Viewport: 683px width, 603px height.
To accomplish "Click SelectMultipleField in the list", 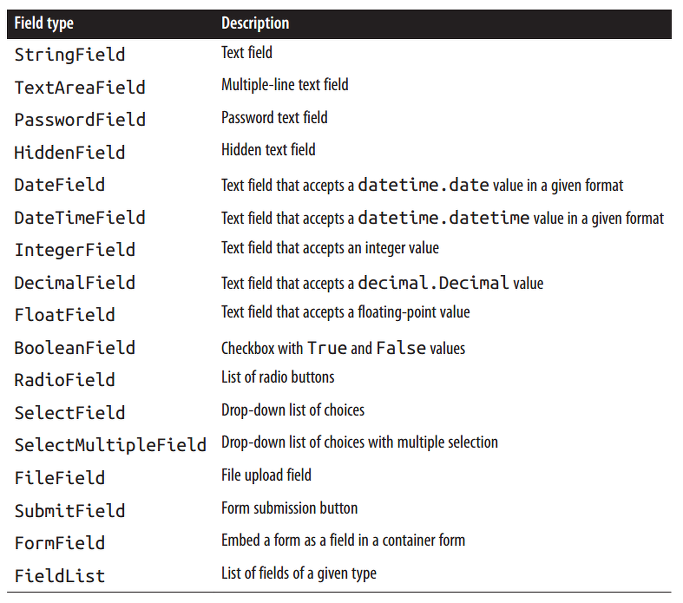I will click(x=110, y=445).
